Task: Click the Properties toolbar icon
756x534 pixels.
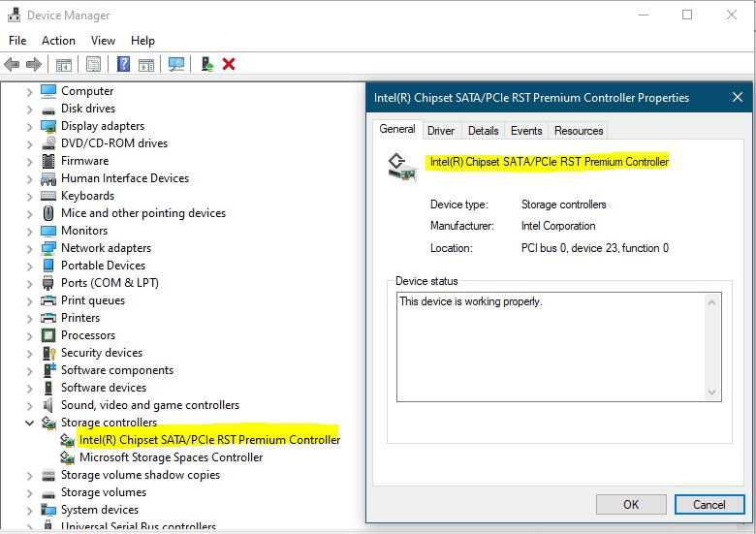Action: (x=93, y=65)
